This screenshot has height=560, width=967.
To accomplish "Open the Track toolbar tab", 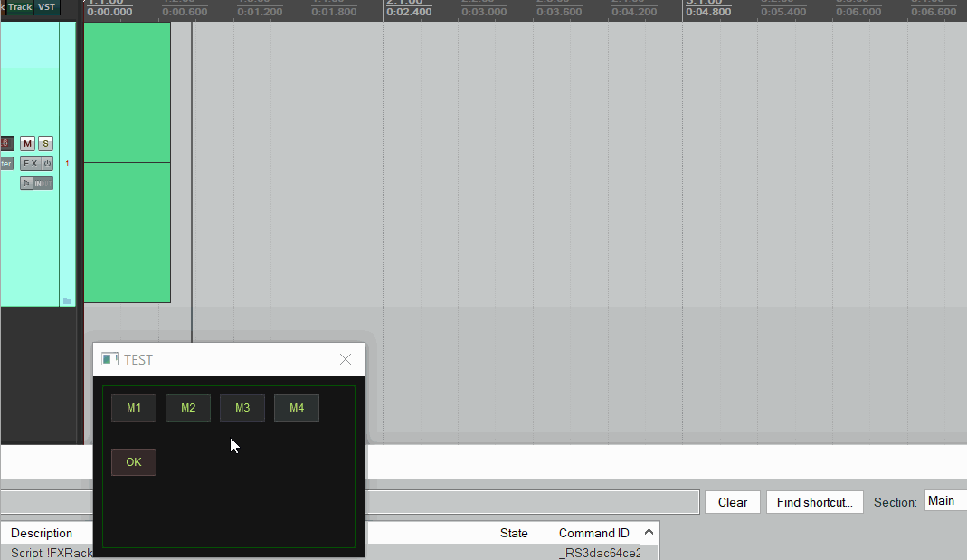I will click(x=19, y=6).
